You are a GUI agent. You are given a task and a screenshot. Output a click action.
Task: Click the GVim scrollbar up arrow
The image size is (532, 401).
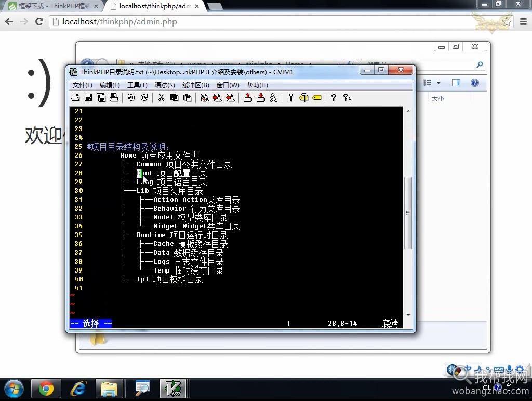point(408,111)
